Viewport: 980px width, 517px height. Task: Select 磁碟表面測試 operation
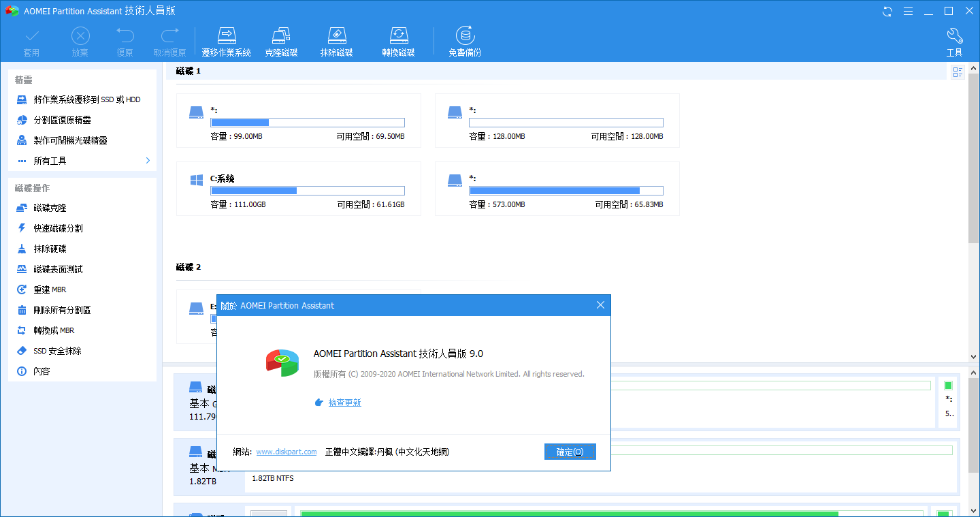click(82, 269)
